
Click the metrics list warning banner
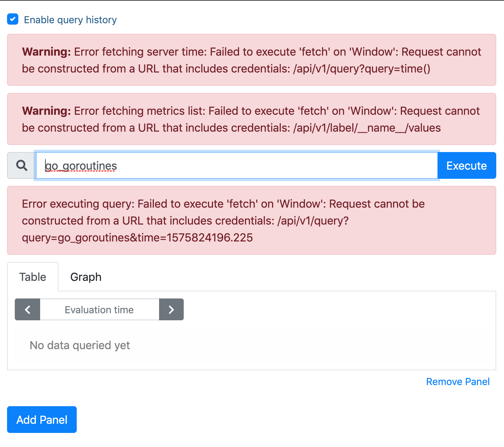[251, 119]
